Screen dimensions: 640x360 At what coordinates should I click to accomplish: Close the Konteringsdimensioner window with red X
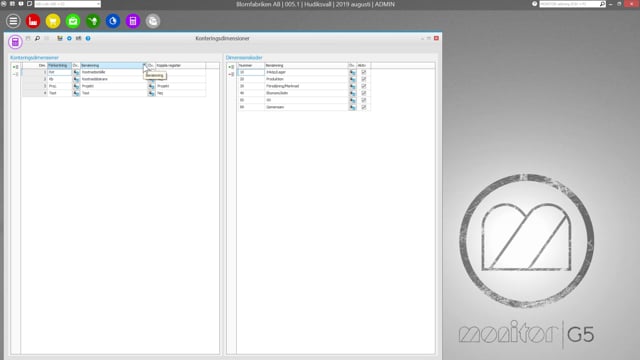[x=436, y=38]
